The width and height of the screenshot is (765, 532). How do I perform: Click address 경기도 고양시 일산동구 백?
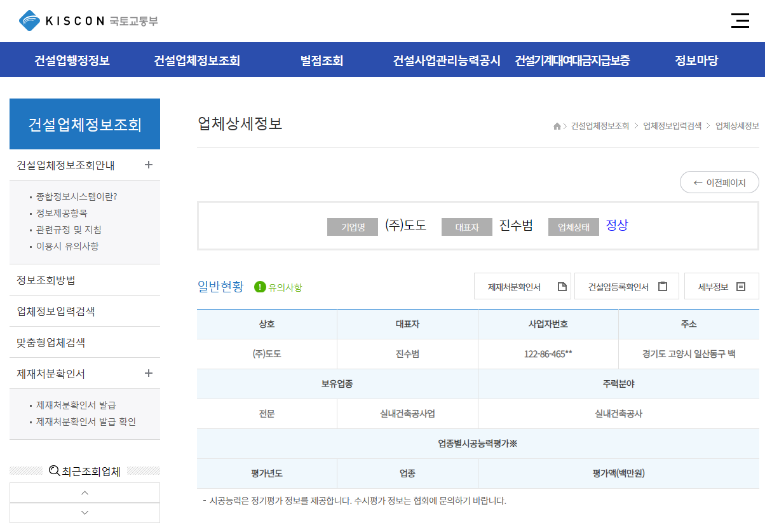(x=689, y=354)
